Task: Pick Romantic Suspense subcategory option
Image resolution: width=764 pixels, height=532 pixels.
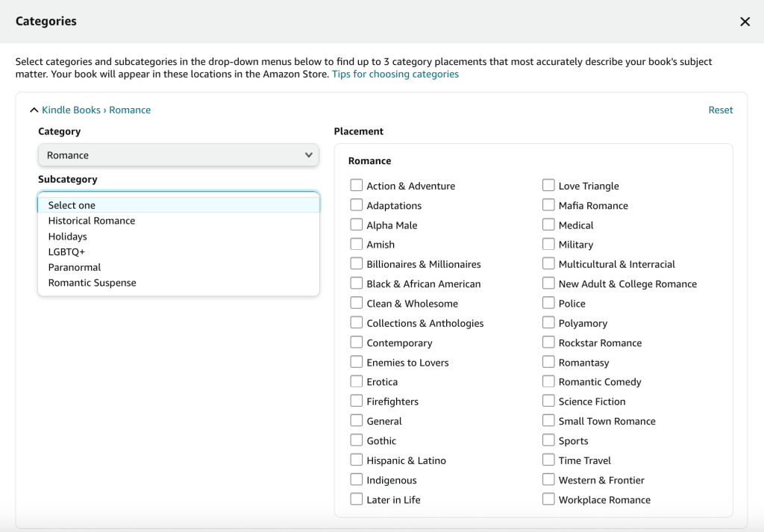Action: [x=93, y=283]
